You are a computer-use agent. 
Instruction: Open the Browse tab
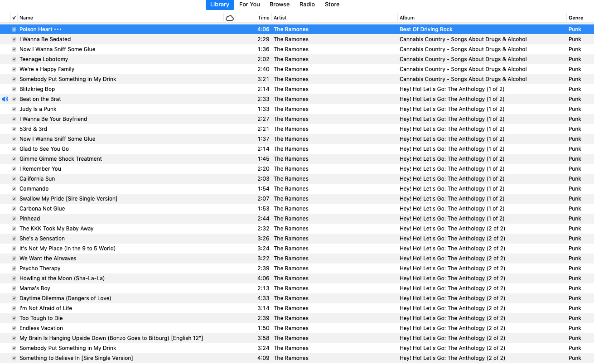point(280,5)
